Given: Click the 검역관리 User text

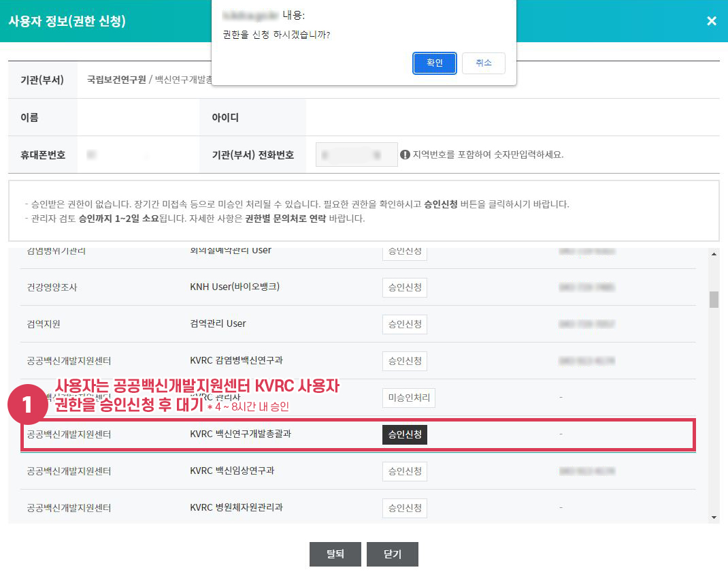Looking at the screenshot, I should point(218,323).
